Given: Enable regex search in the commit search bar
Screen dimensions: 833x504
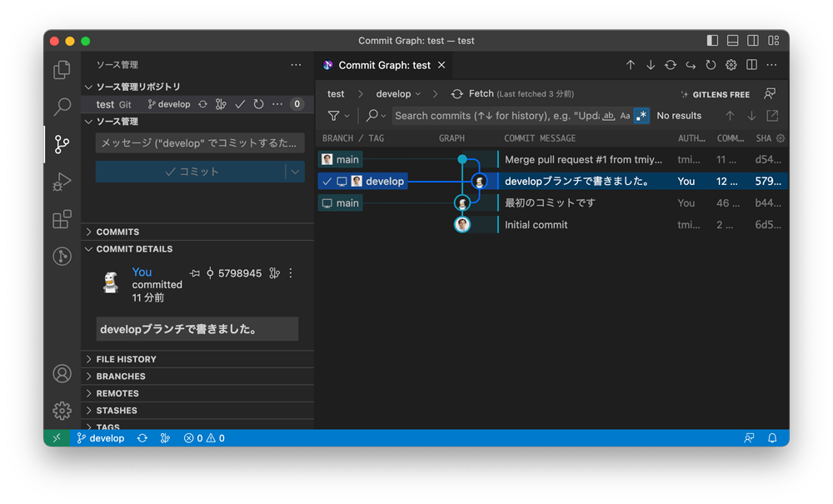Looking at the screenshot, I should [640, 115].
